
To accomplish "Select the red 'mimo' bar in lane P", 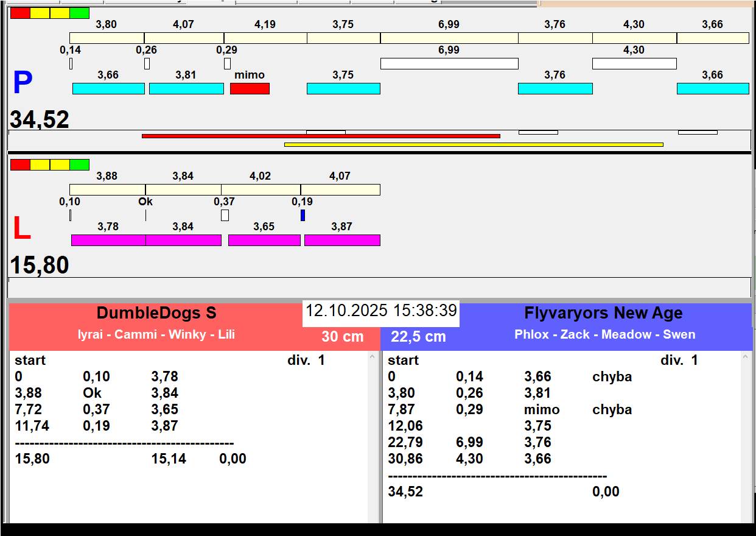I will pyautogui.click(x=250, y=89).
